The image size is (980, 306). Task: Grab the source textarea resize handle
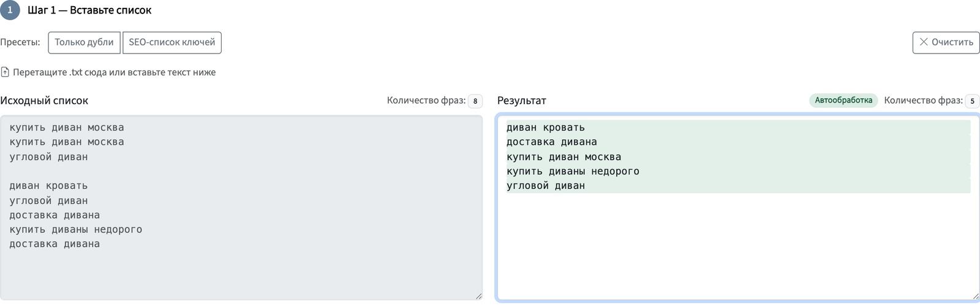478,296
